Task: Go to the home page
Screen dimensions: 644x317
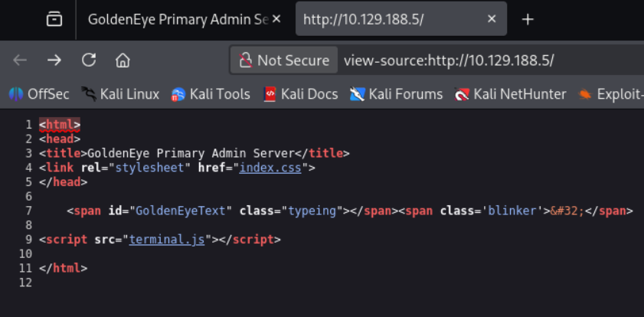Action: click(123, 60)
